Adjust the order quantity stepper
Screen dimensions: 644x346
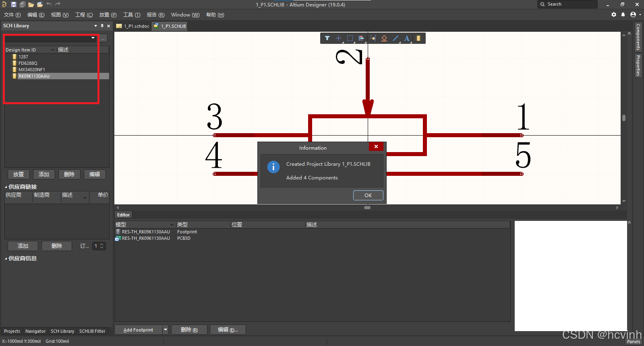pos(101,246)
